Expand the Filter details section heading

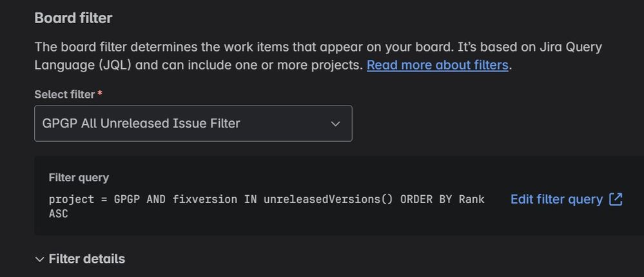[86, 259]
